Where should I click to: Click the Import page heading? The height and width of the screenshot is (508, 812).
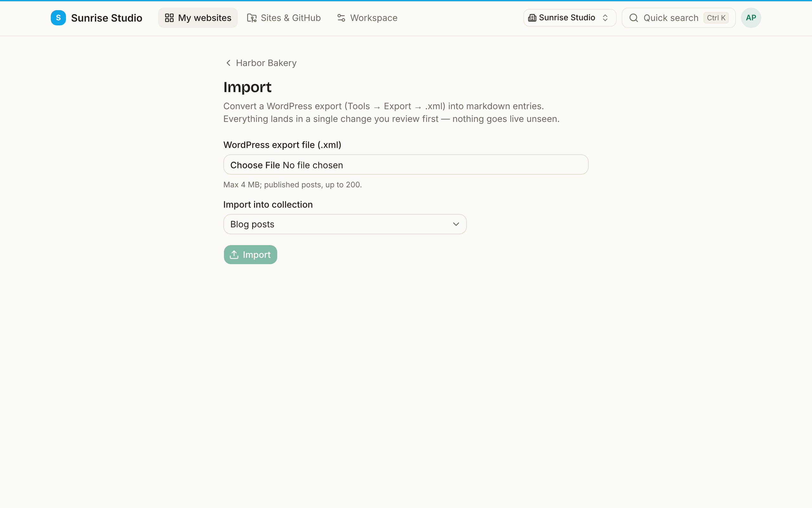[247, 87]
